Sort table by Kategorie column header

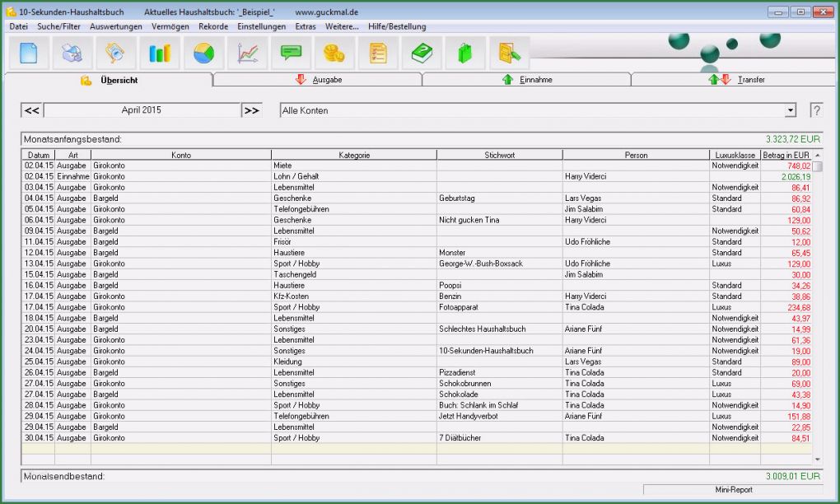[x=354, y=155]
